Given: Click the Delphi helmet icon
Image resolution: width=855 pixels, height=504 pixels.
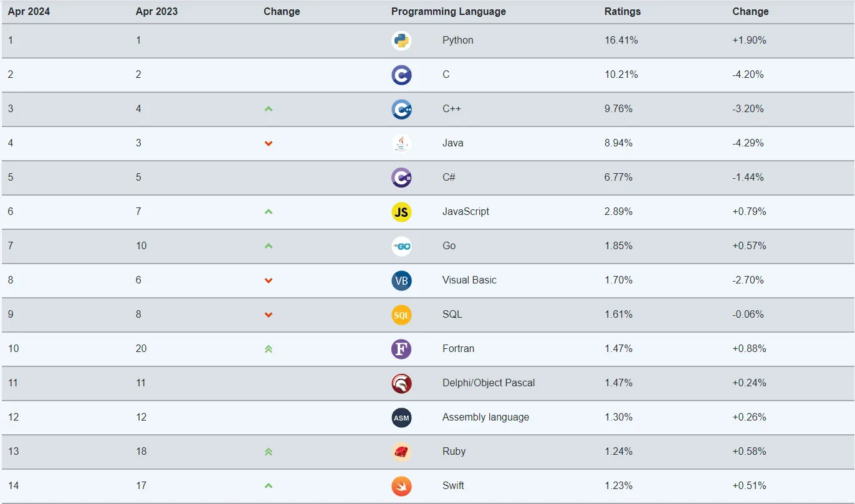Looking at the screenshot, I should pos(401,383).
